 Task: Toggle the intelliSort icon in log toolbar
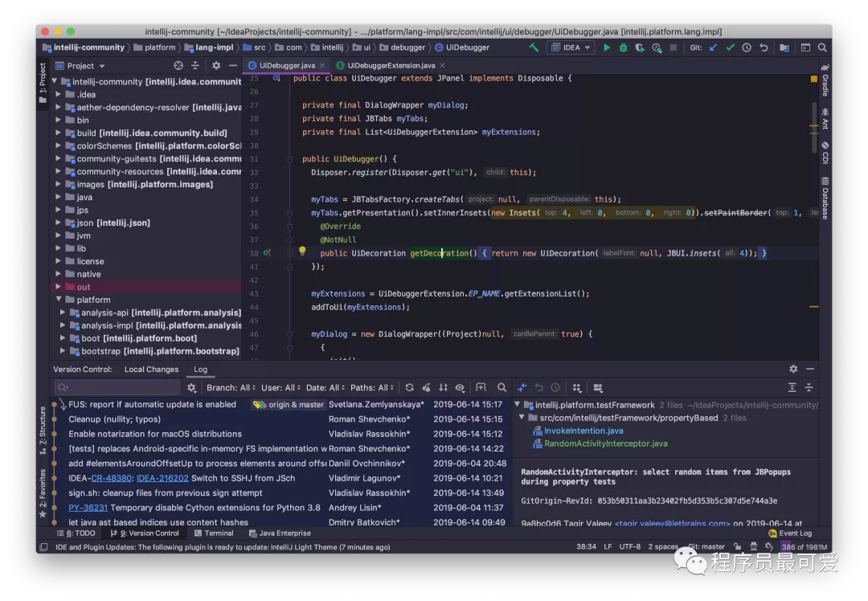444,388
